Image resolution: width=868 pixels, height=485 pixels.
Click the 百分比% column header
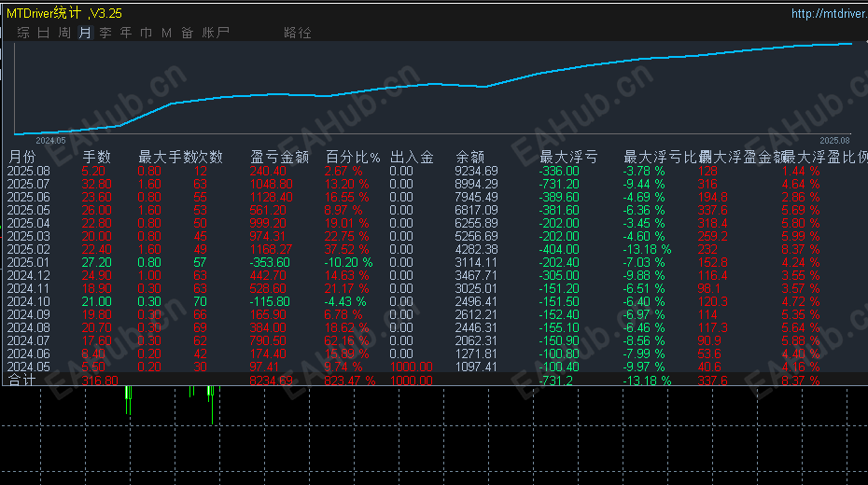point(353,157)
